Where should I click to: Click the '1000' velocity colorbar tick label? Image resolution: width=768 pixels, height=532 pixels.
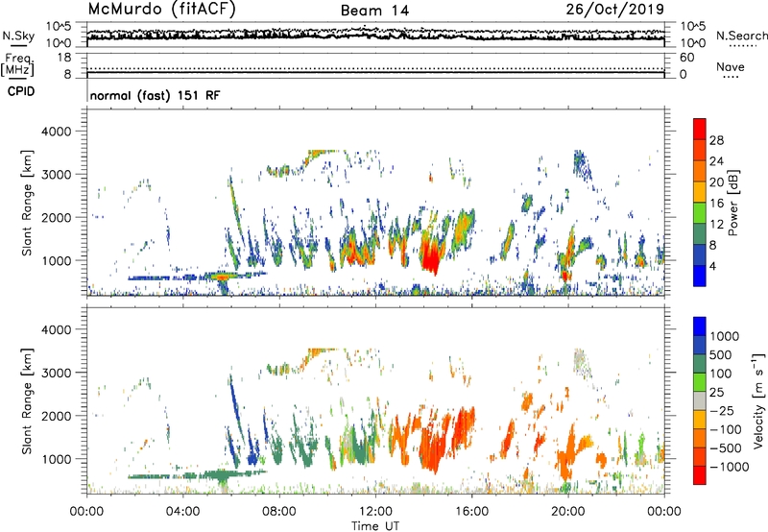coord(724,336)
